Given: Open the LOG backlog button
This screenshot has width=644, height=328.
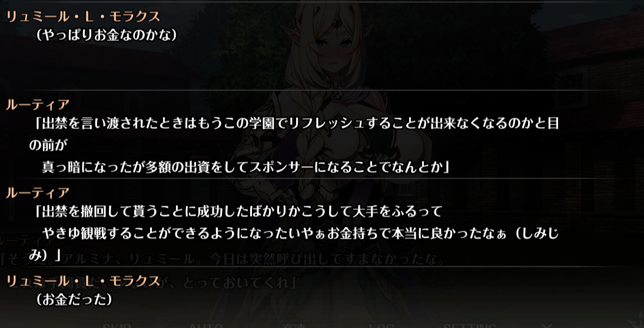Looking at the screenshot, I should click(382, 326).
